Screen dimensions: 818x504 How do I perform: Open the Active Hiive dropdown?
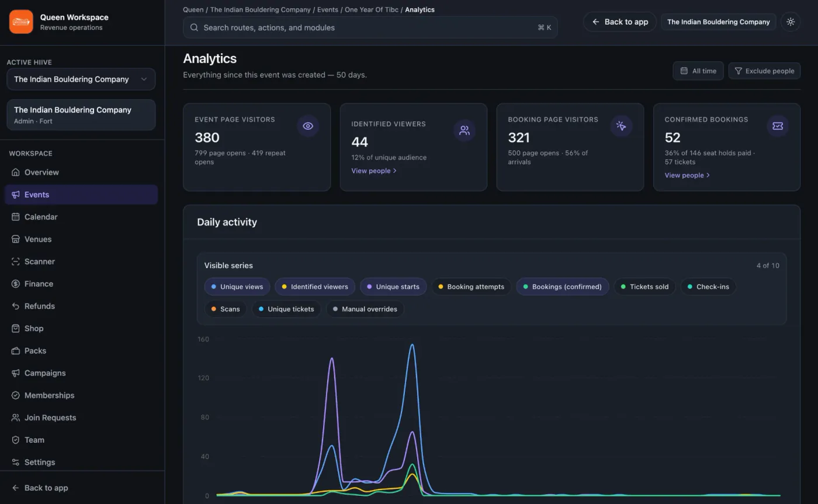tap(81, 79)
